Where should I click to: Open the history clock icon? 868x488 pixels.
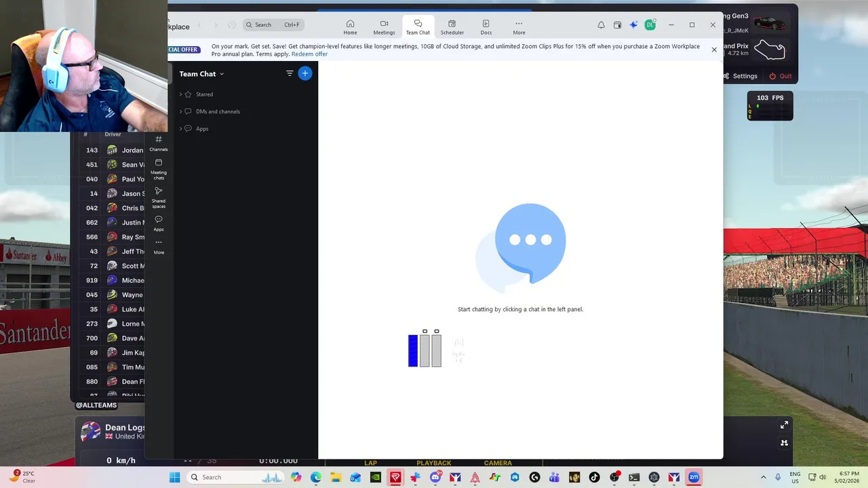[231, 25]
